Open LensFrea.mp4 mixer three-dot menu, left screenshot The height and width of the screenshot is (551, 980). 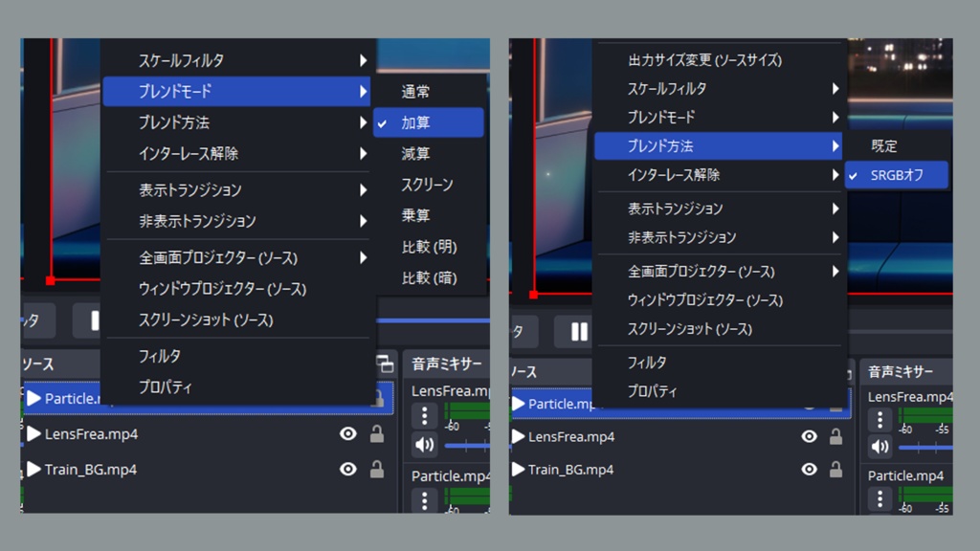click(x=424, y=415)
